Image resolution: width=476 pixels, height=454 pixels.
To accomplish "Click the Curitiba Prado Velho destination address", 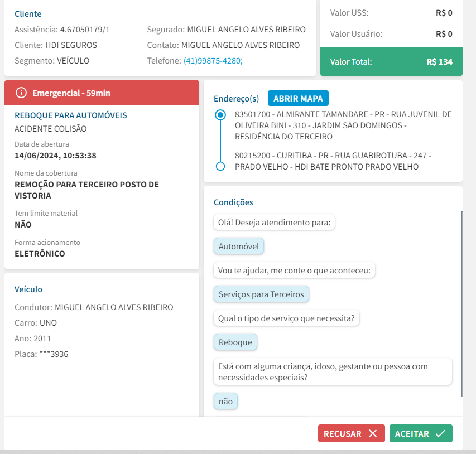I will (x=333, y=161).
